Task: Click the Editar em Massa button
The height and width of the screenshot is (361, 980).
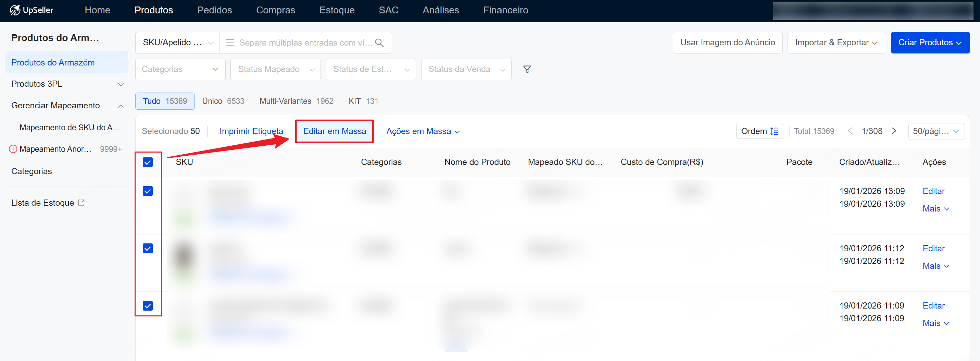Action: pyautogui.click(x=334, y=131)
